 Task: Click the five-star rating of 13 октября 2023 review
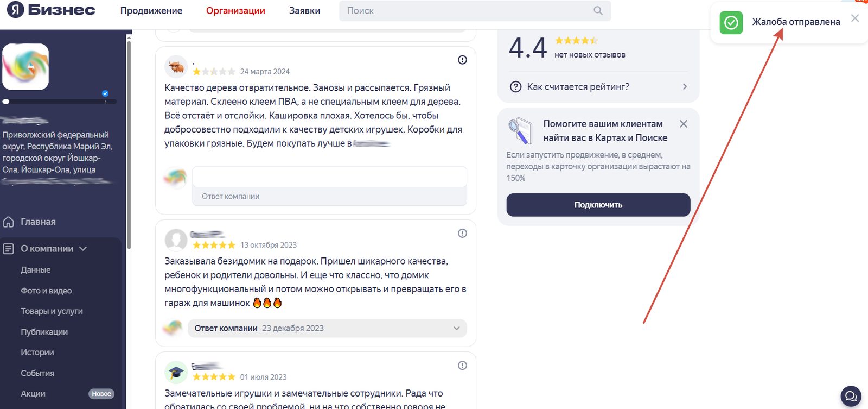click(x=214, y=245)
